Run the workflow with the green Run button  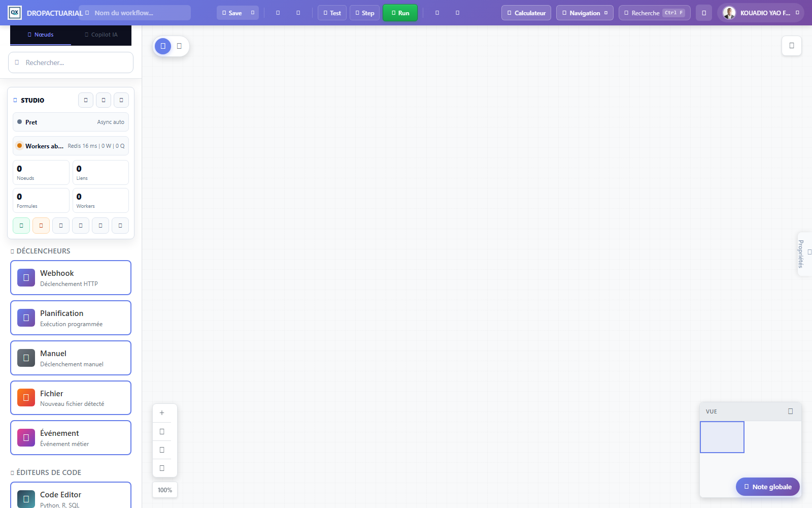[x=400, y=13]
